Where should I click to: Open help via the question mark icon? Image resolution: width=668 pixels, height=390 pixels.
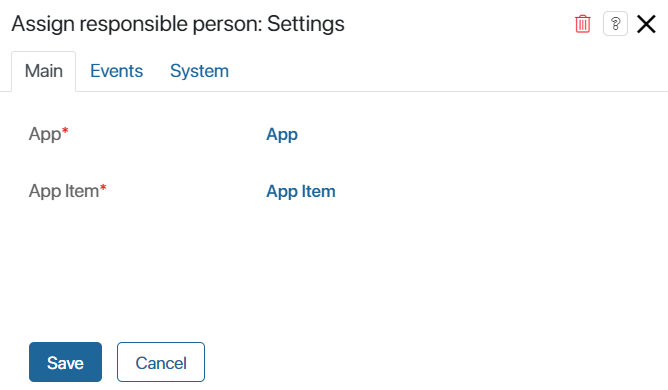click(615, 24)
